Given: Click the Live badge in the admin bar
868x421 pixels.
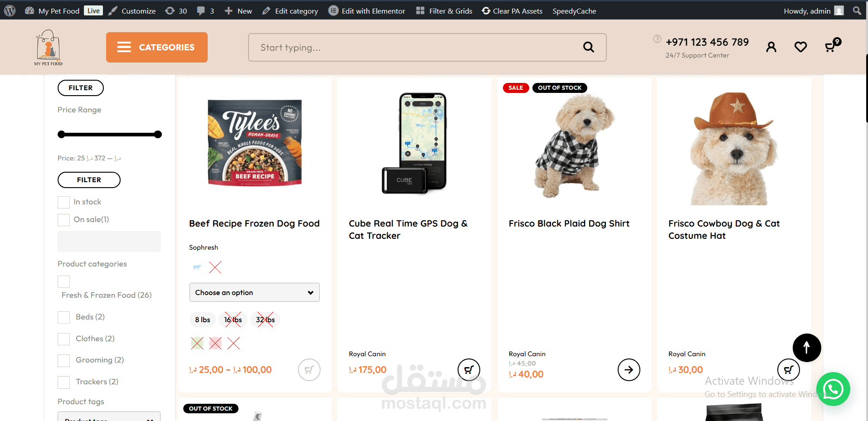Looking at the screenshot, I should [x=93, y=10].
